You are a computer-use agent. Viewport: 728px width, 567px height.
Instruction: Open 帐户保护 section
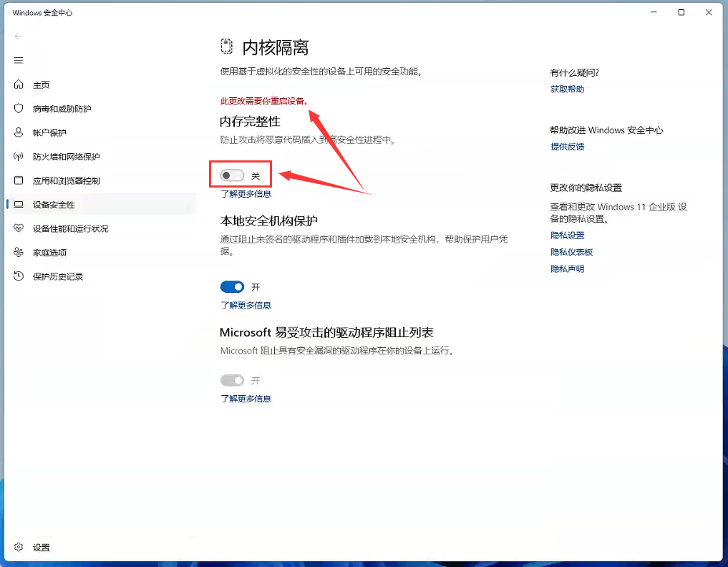(x=49, y=133)
